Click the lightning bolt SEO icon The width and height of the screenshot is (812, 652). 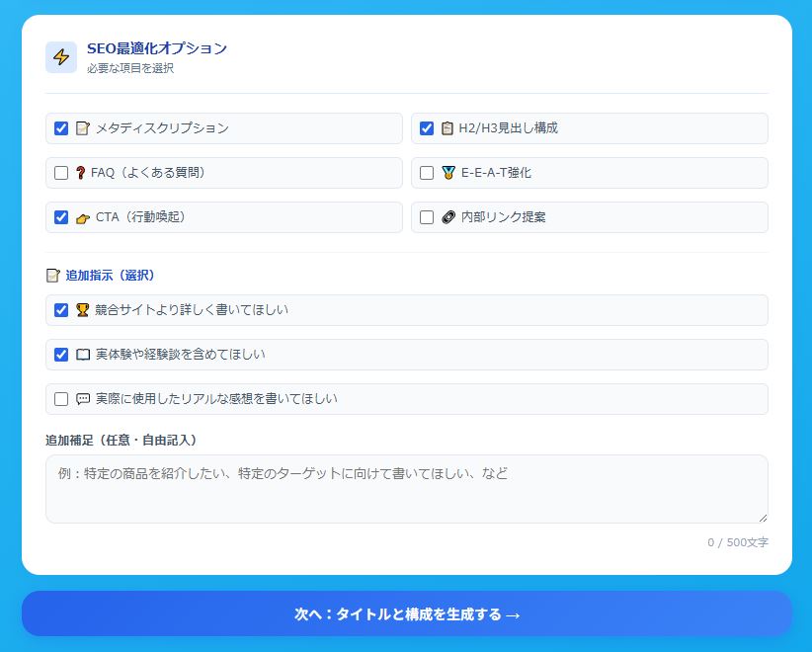(x=61, y=57)
